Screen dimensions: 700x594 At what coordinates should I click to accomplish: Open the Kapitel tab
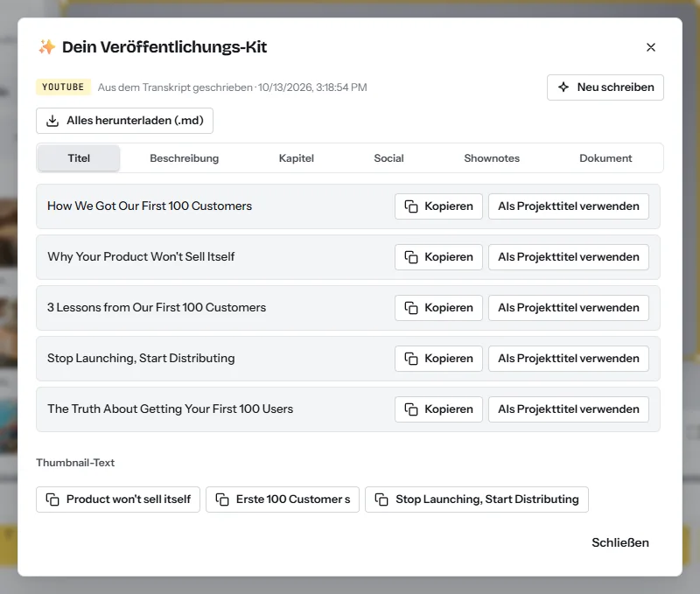(297, 158)
